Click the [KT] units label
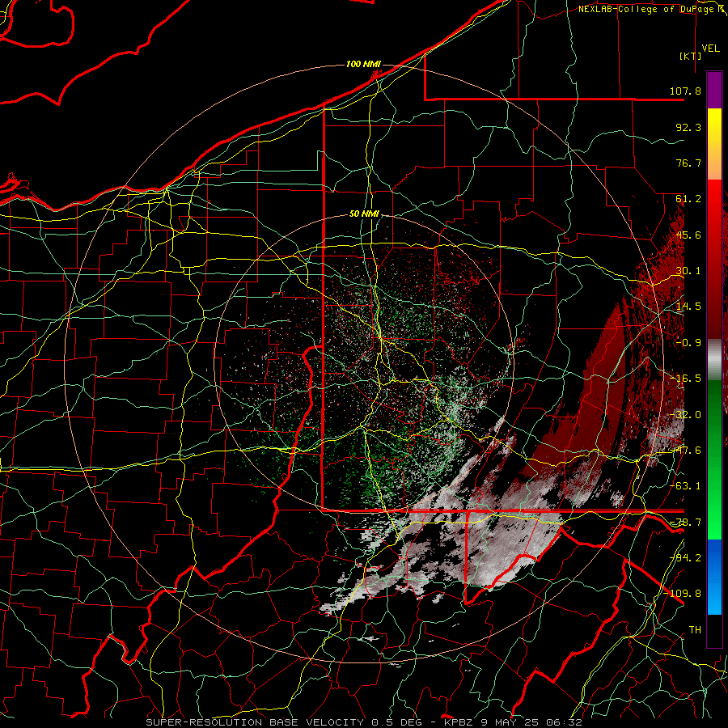The height and width of the screenshot is (728, 728). pyautogui.click(x=691, y=56)
